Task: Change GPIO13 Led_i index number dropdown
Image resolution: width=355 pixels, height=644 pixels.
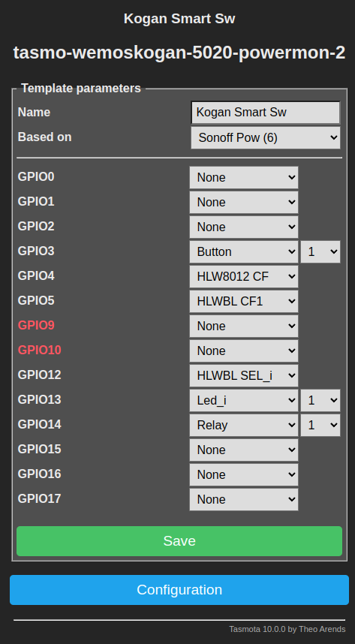Action: 320,401
